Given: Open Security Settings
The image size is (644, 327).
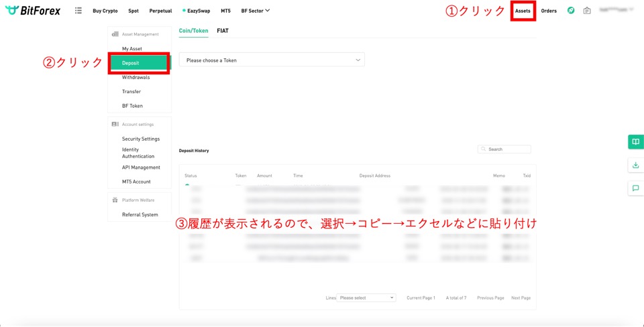Looking at the screenshot, I should (x=140, y=139).
